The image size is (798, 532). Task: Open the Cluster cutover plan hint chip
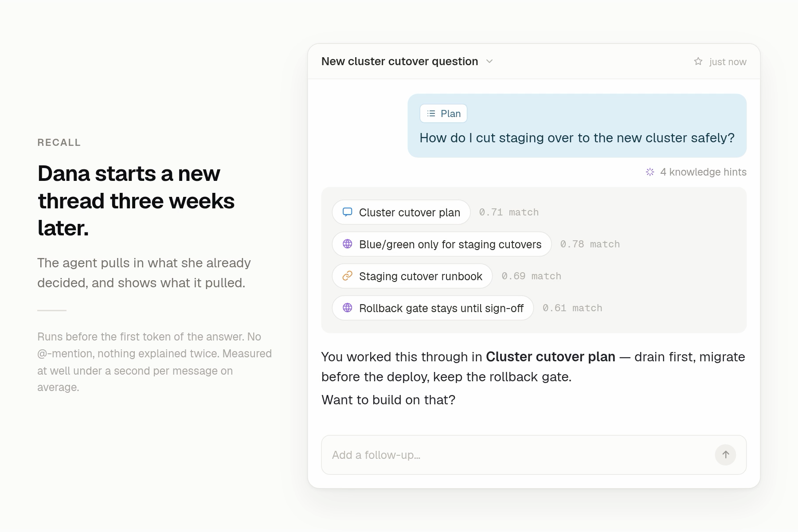401,212
